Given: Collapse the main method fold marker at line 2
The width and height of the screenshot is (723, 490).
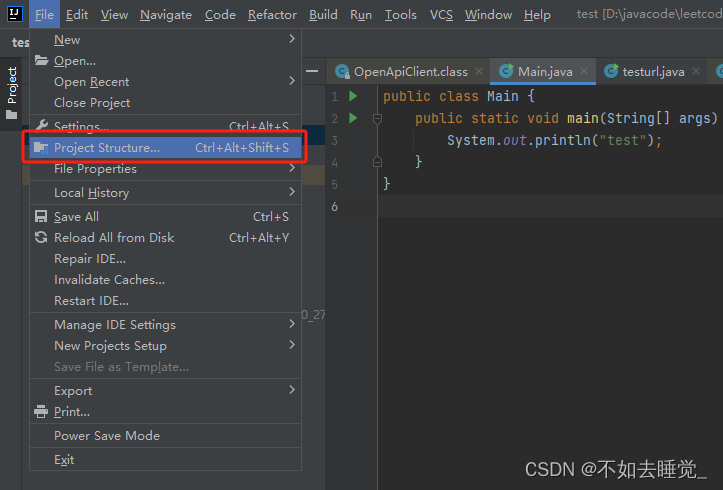Looking at the screenshot, I should pyautogui.click(x=377, y=119).
